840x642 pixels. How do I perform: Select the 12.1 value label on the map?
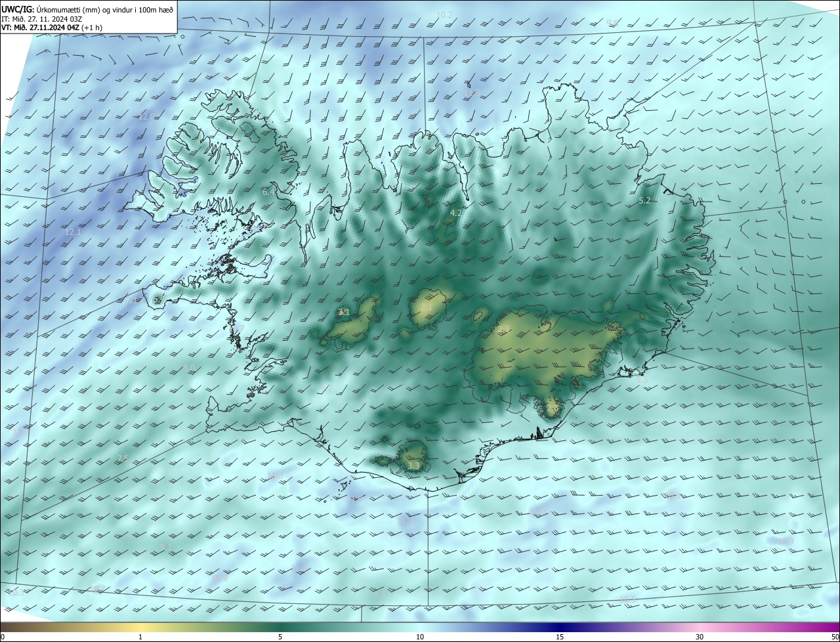click(73, 232)
